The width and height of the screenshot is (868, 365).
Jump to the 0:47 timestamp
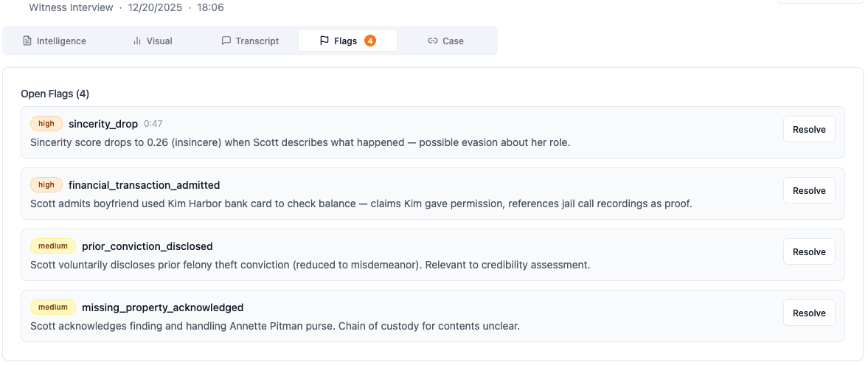pyautogui.click(x=153, y=124)
